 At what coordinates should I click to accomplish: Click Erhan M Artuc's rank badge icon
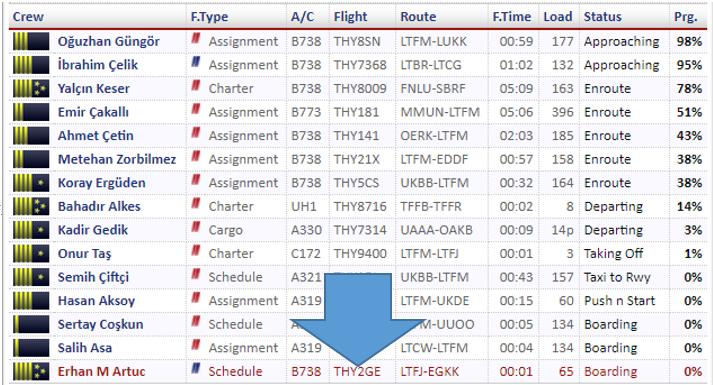31,371
